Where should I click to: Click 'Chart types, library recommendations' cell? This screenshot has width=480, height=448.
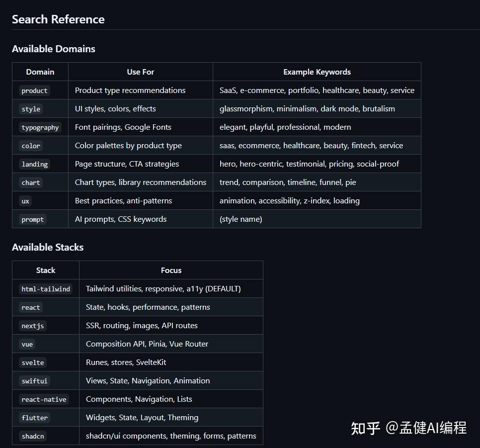[x=141, y=182]
